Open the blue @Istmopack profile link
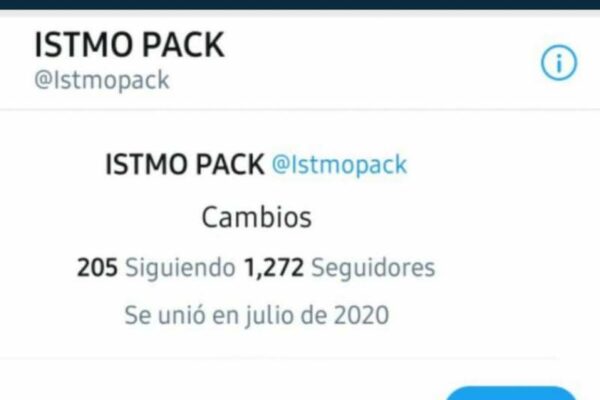Screen dimensions: 600x400 tap(339, 165)
